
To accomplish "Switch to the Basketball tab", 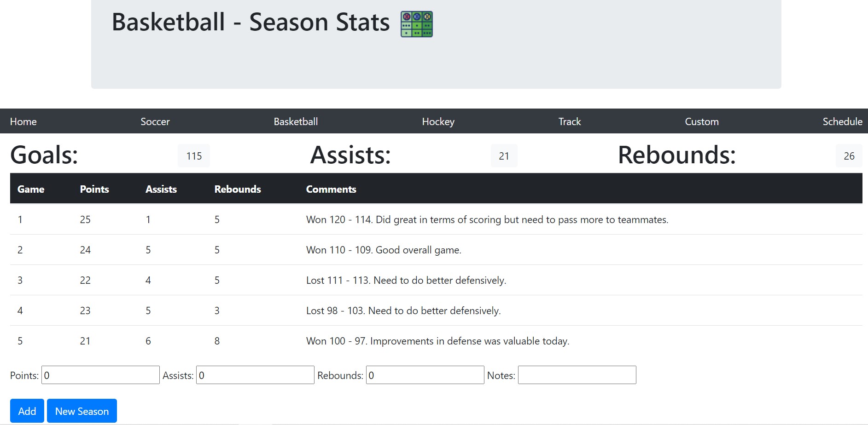I will (x=295, y=121).
